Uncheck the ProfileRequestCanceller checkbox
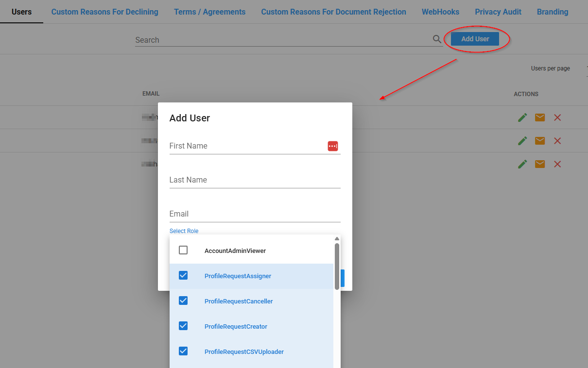The image size is (588, 368). pyautogui.click(x=183, y=301)
